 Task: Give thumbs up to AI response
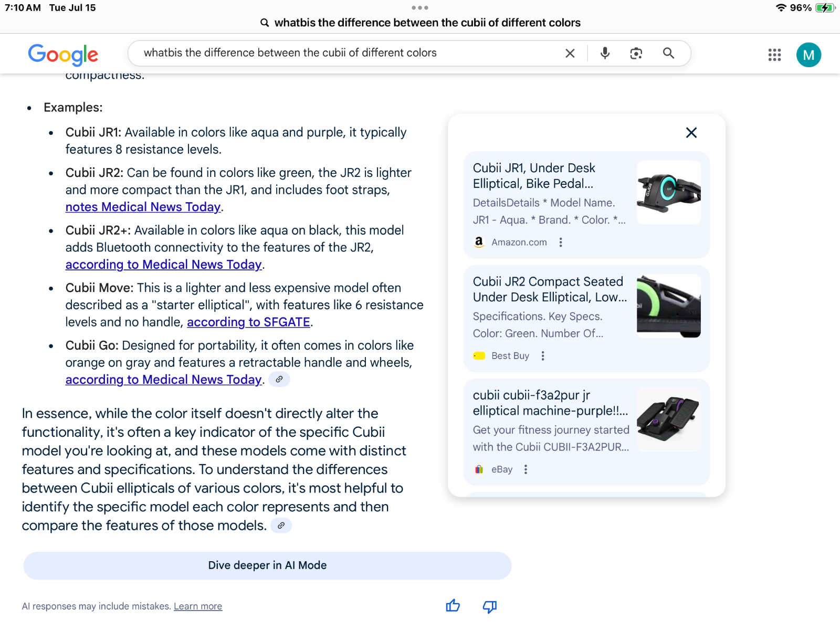(x=453, y=606)
